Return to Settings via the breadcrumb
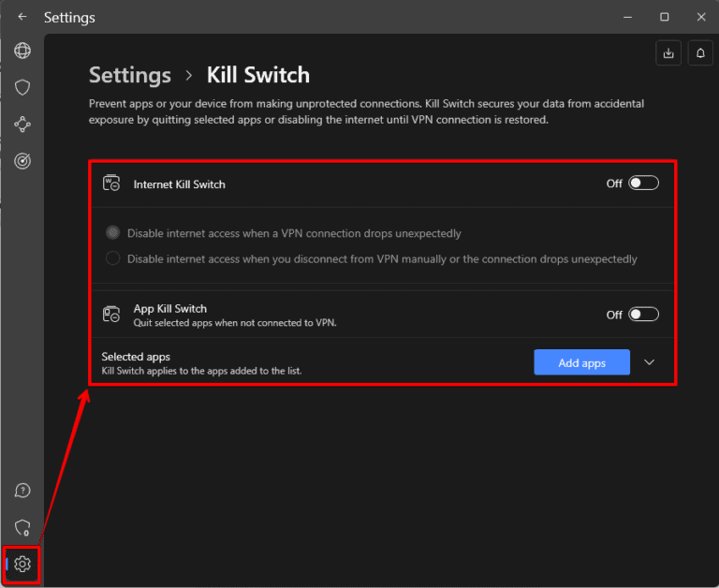This screenshot has height=588, width=719. 130,75
